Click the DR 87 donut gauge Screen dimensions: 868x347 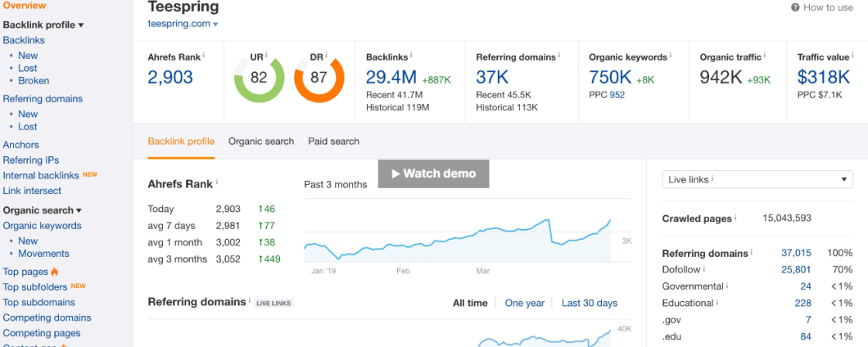click(318, 79)
